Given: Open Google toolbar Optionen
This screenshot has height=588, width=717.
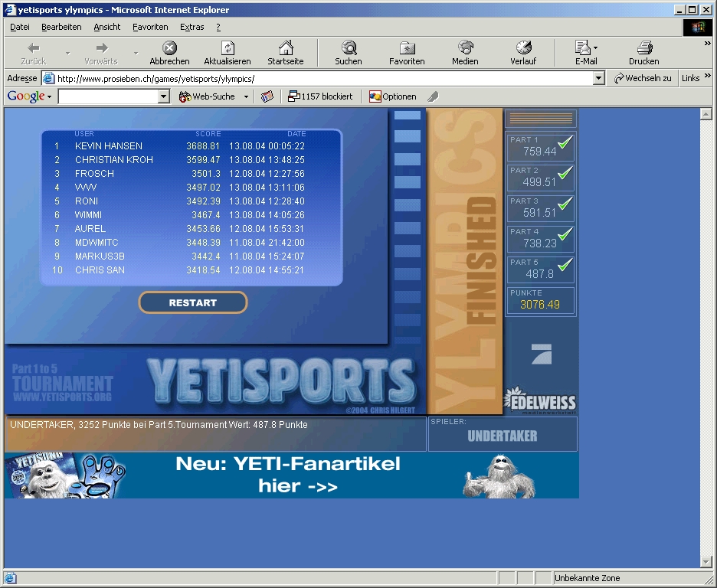Looking at the screenshot, I should [x=393, y=96].
